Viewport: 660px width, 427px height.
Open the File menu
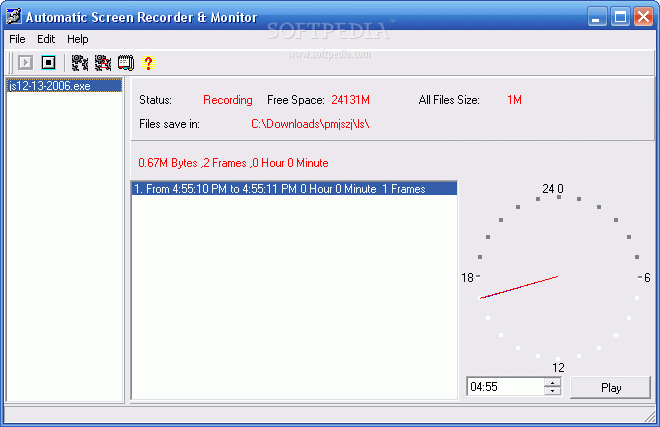coord(17,39)
